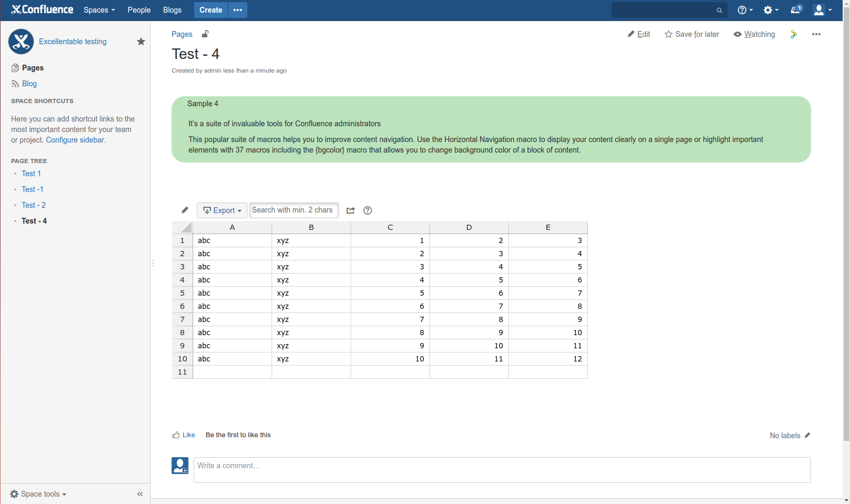Open the Test - 2 page link
The image size is (850, 504).
(34, 205)
